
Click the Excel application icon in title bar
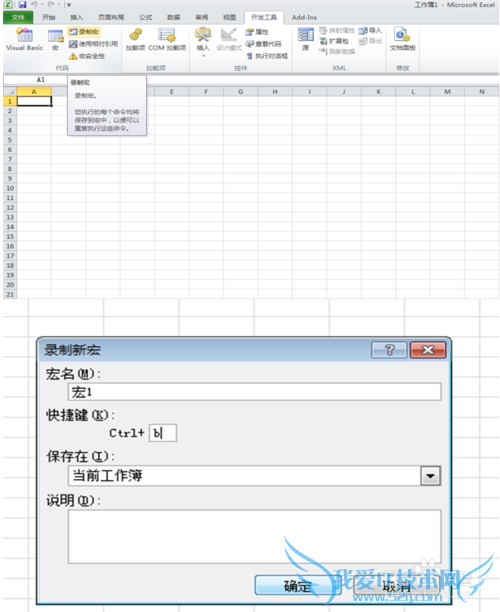[x=8, y=5]
